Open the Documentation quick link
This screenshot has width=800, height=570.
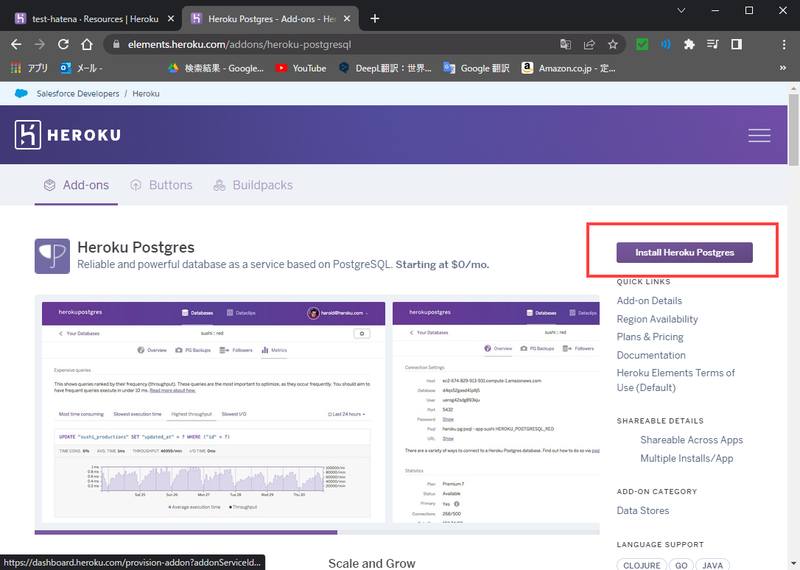(x=651, y=355)
